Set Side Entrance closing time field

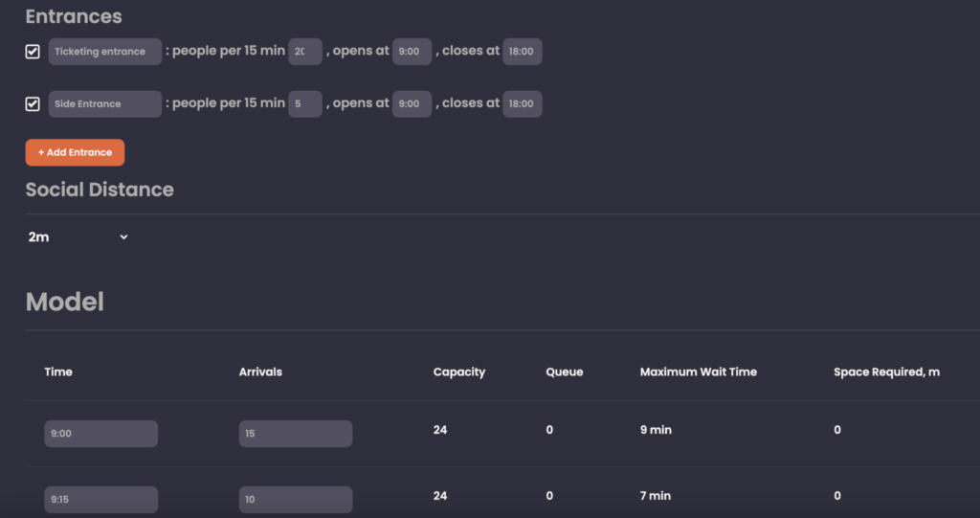[x=522, y=103]
